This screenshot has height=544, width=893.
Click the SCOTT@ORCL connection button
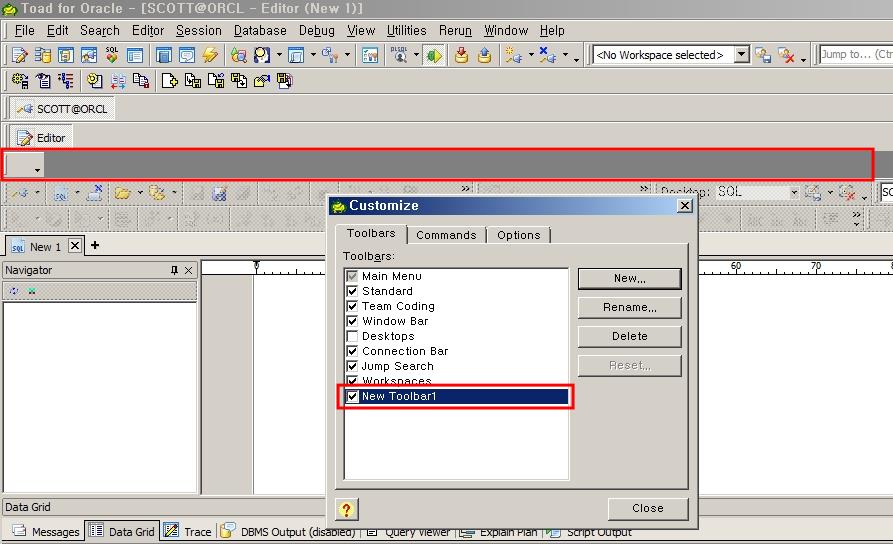62,109
